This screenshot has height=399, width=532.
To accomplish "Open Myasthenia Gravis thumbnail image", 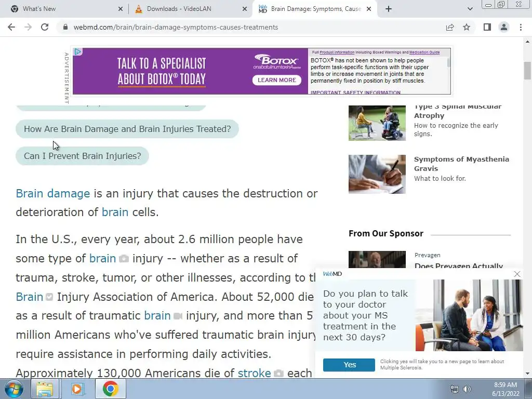I will point(377,175).
